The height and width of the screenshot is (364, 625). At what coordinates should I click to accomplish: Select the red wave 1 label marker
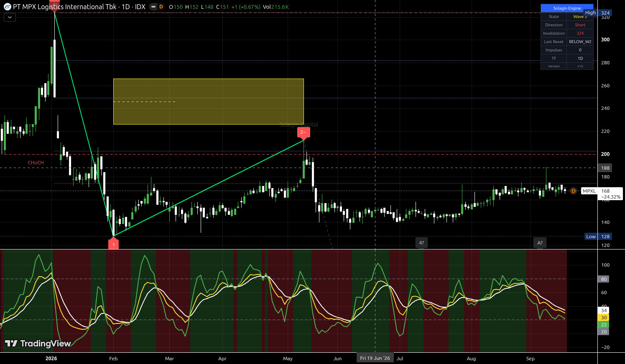113,243
